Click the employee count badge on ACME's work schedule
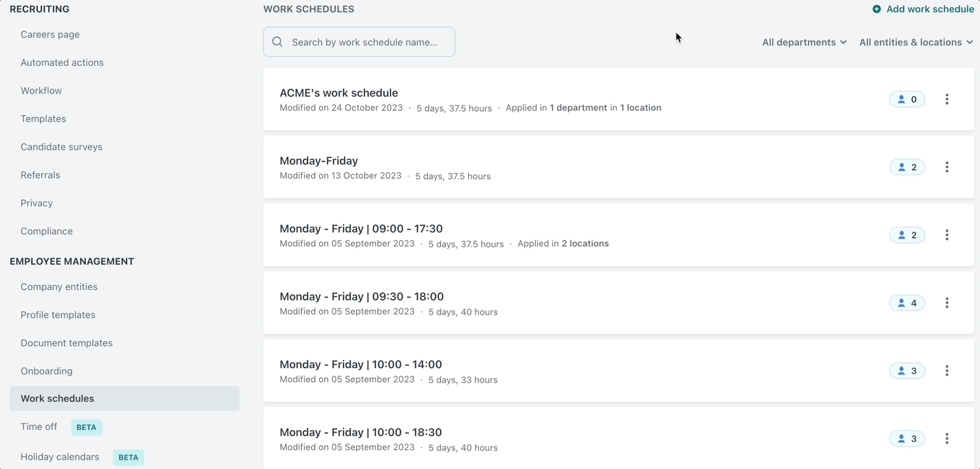This screenshot has height=469, width=980. click(x=907, y=99)
